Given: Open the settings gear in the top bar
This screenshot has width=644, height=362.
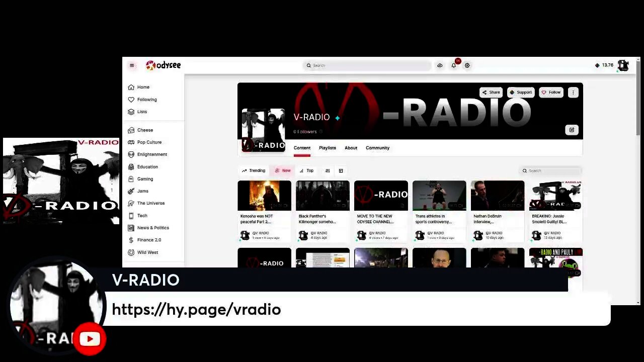Looking at the screenshot, I should 467,65.
